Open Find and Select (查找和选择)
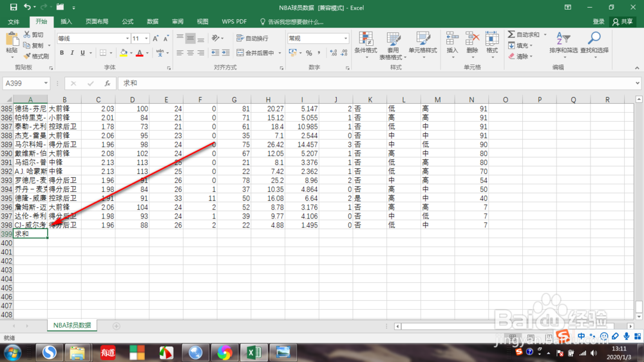Viewport: 644px width, 362px height. tap(594, 44)
